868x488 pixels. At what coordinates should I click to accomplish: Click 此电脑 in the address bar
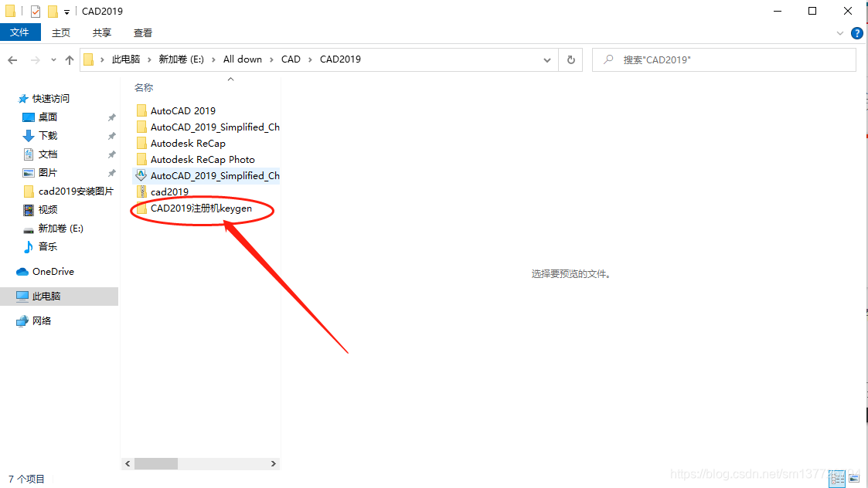point(126,59)
